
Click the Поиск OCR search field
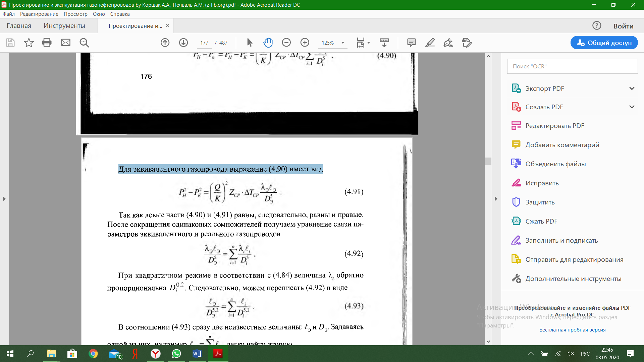coord(572,66)
